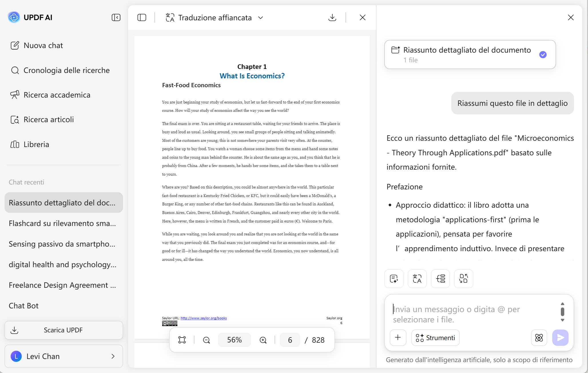This screenshot has height=373, width=588.
Task: Click the convert document icon
Action: tap(463, 278)
